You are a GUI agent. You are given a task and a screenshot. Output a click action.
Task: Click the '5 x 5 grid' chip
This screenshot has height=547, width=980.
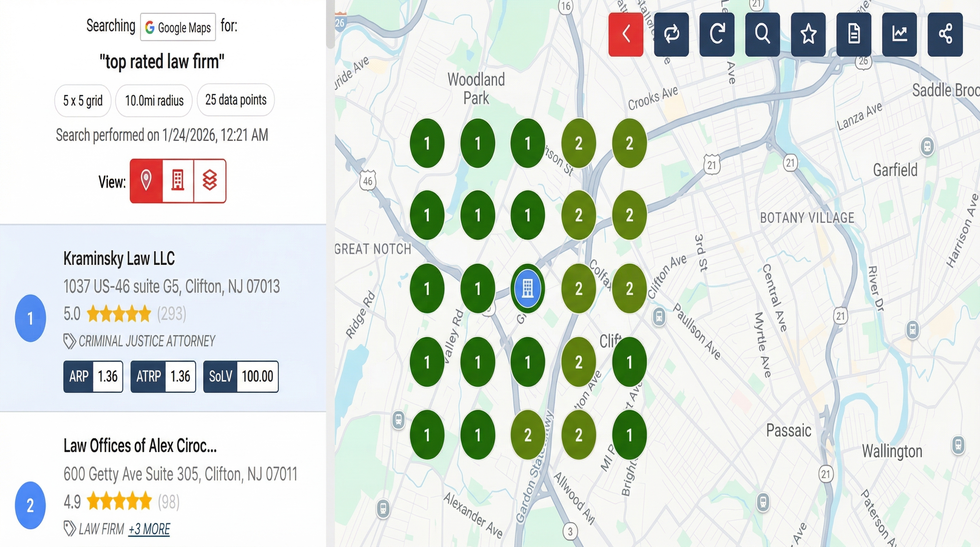click(x=83, y=100)
